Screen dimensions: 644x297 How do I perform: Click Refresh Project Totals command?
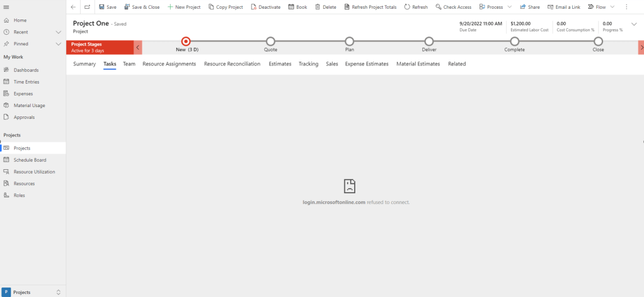(x=370, y=7)
